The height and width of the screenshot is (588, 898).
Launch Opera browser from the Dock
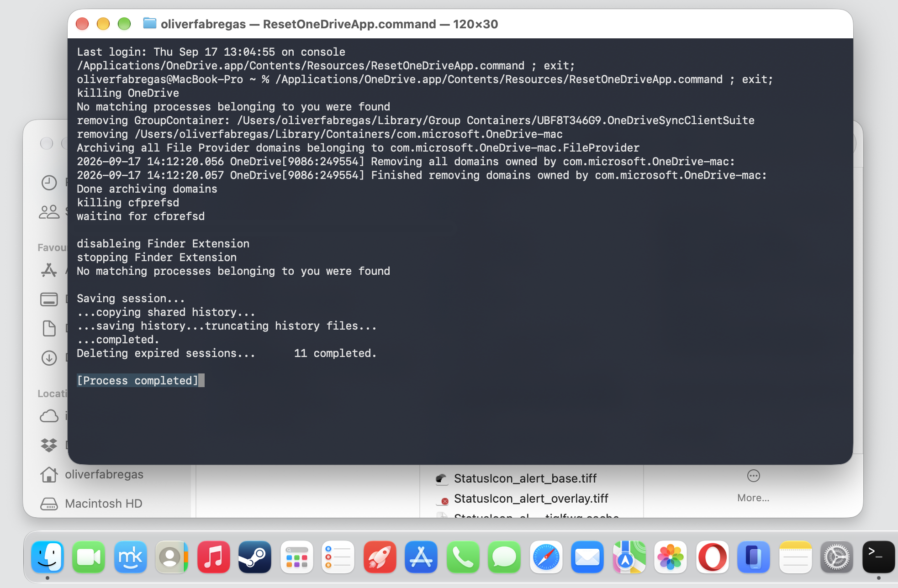pyautogui.click(x=713, y=557)
